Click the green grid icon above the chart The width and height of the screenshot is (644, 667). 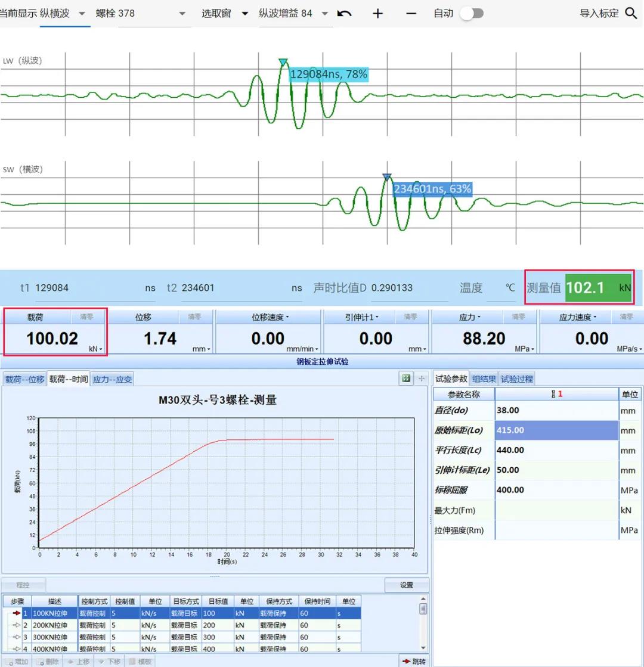[406, 378]
